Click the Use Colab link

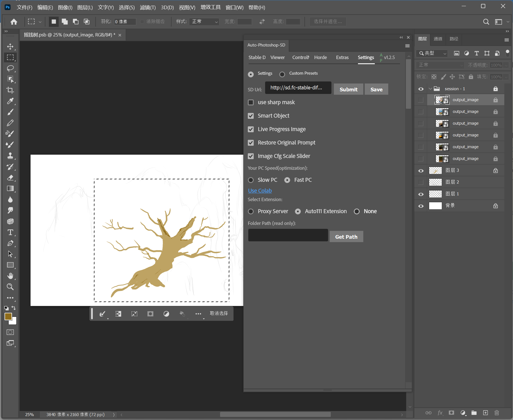[260, 191]
